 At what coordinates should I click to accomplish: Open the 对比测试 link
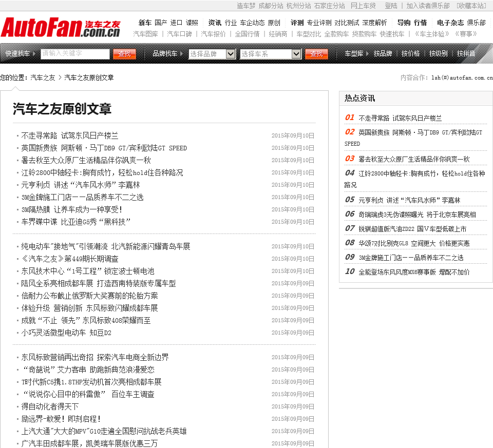coord(347,23)
